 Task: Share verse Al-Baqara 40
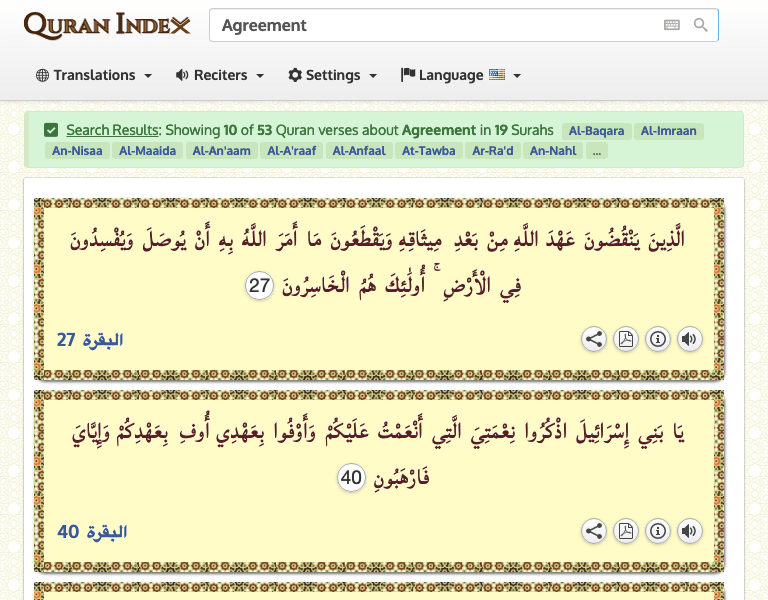(594, 531)
